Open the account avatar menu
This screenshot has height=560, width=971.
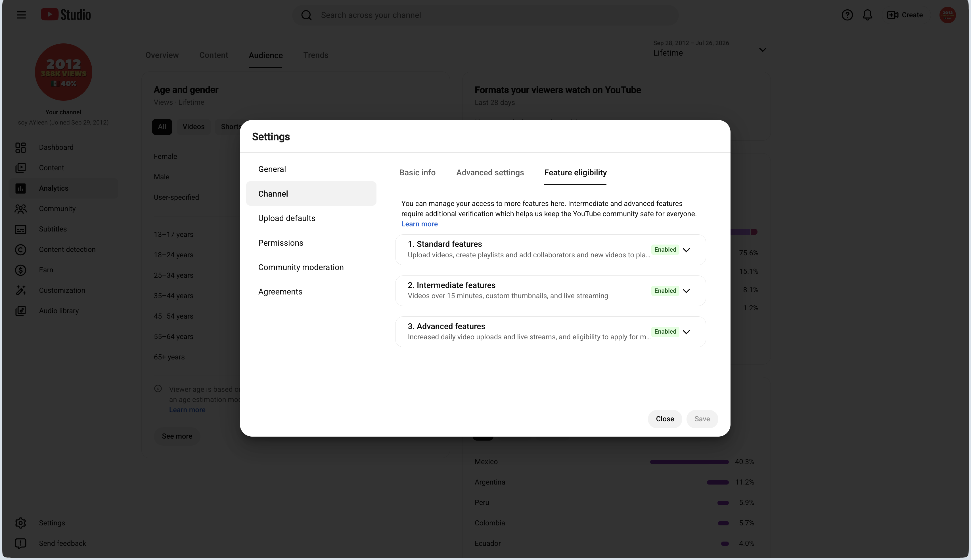click(947, 15)
